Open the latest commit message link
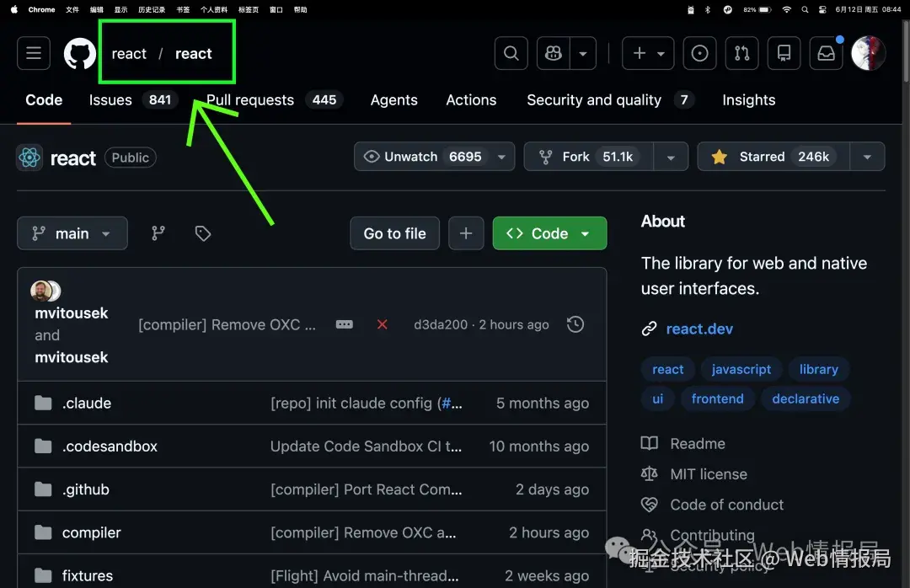The width and height of the screenshot is (910, 588). (x=227, y=324)
